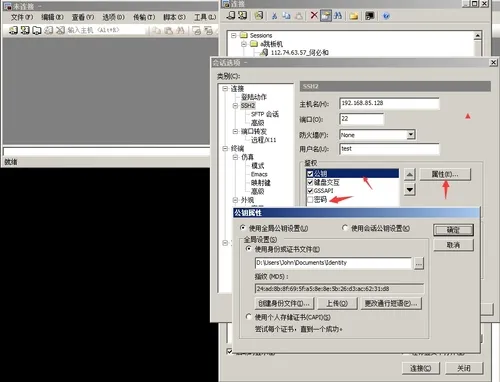Click 取消 in the 公钥属性 dialog
The width and height of the screenshot is (500, 382).
click(453, 245)
